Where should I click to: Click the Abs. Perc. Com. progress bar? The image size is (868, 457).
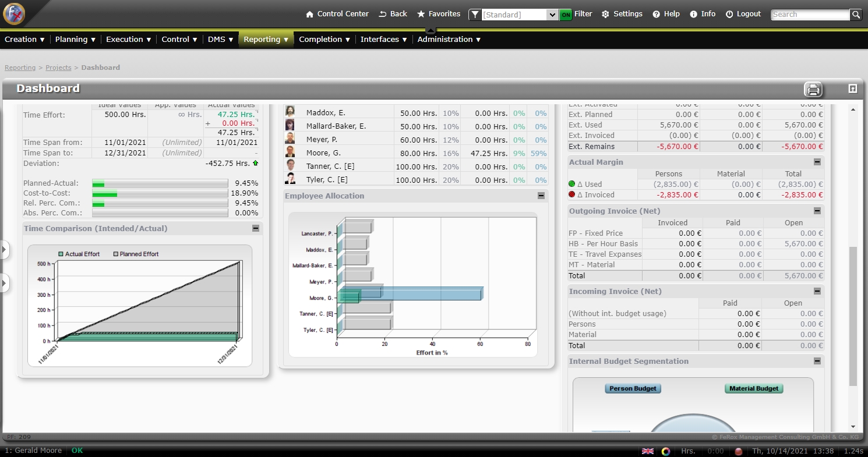coord(160,213)
